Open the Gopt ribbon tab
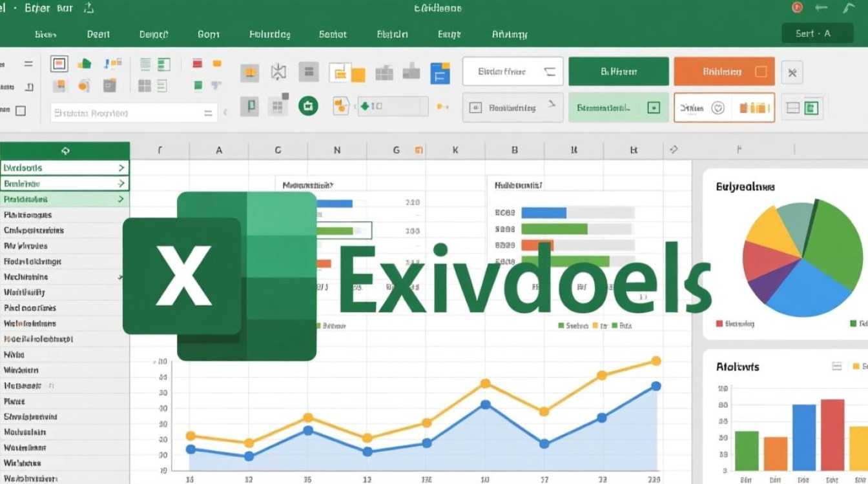The height and width of the screenshot is (484, 868). pos(208,34)
